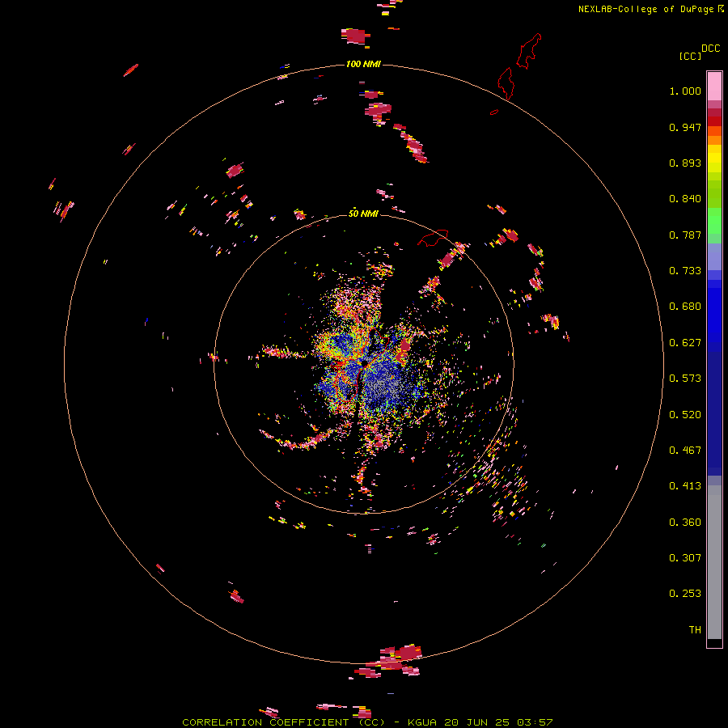The image size is (728, 728).
Task: Click the 0.413 scale value
Action: [685, 486]
